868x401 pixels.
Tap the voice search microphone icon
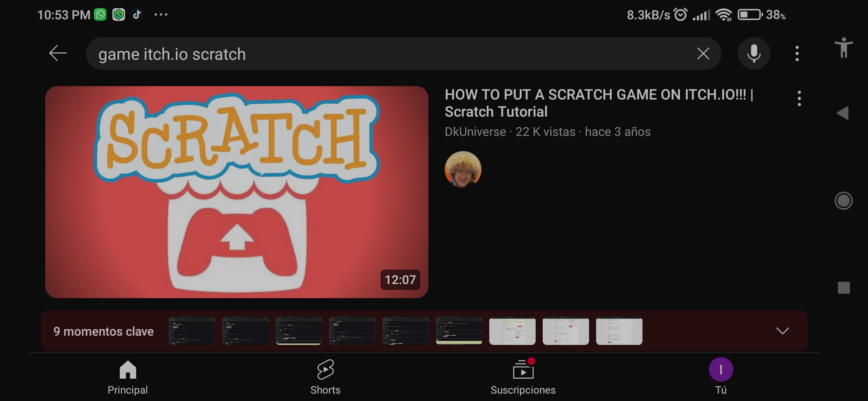(754, 53)
